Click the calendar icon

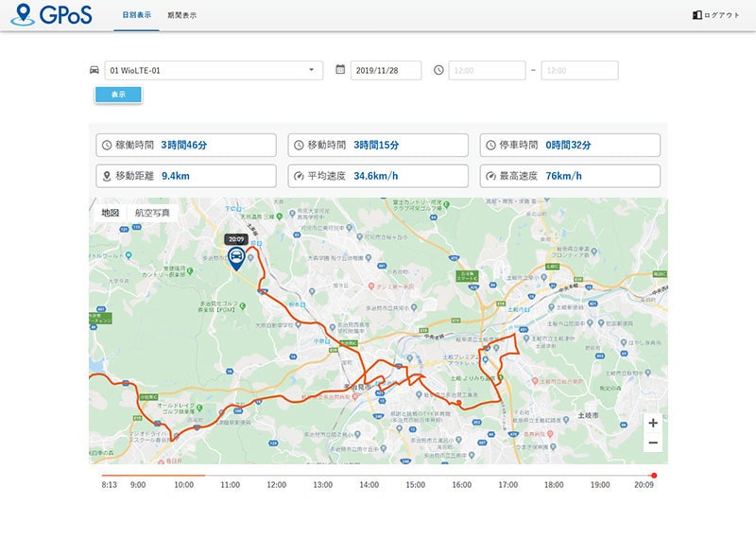(340, 69)
